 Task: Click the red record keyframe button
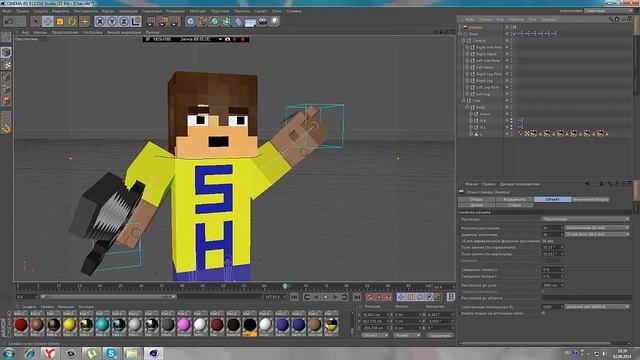click(x=369, y=297)
